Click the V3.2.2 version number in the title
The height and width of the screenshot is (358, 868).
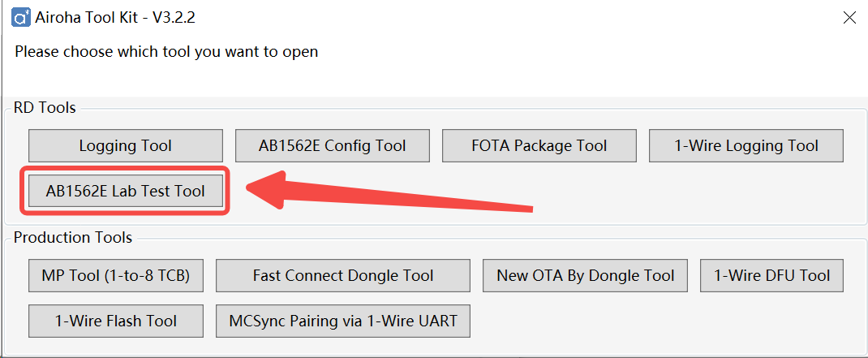click(174, 19)
